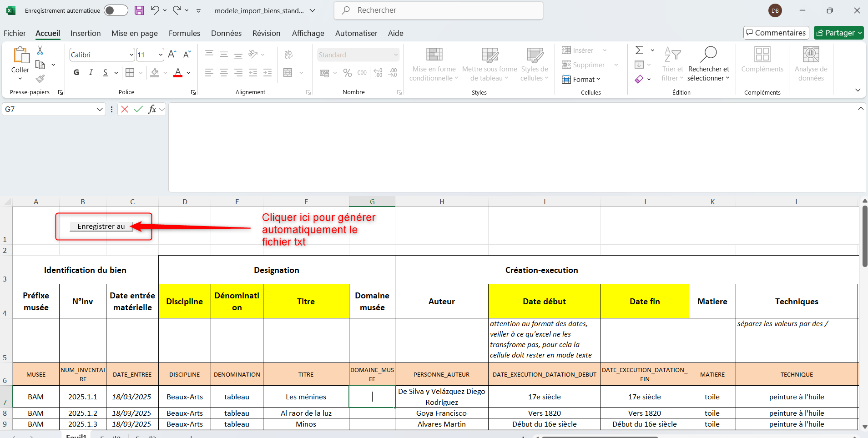Apply bold formatting (G)
Screen dimensions: 868x438
pyautogui.click(x=76, y=72)
